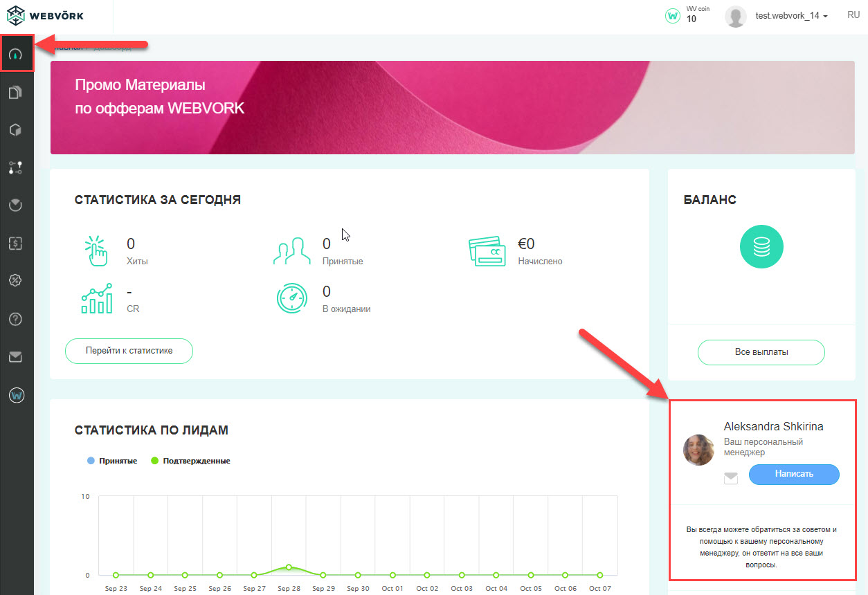Click the Хиты label

[137, 262]
